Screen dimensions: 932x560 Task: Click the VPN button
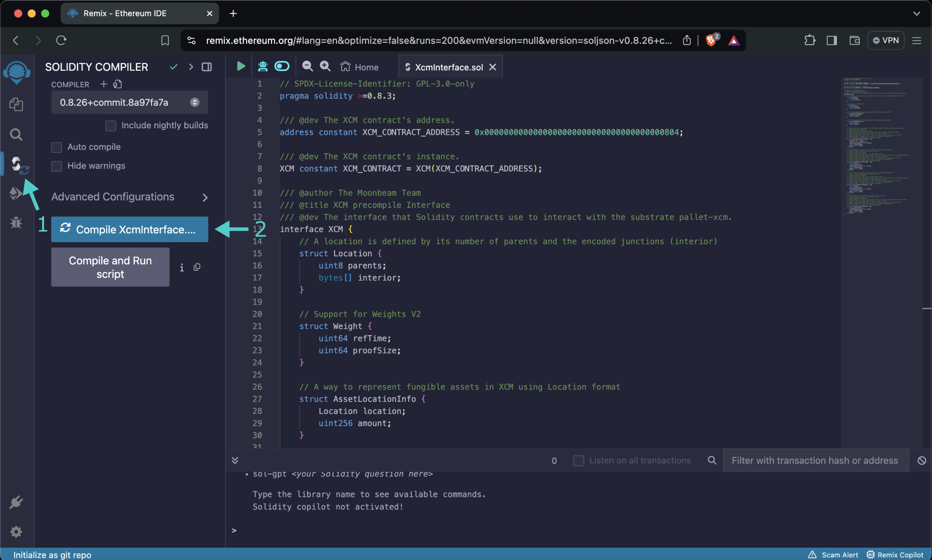(886, 40)
